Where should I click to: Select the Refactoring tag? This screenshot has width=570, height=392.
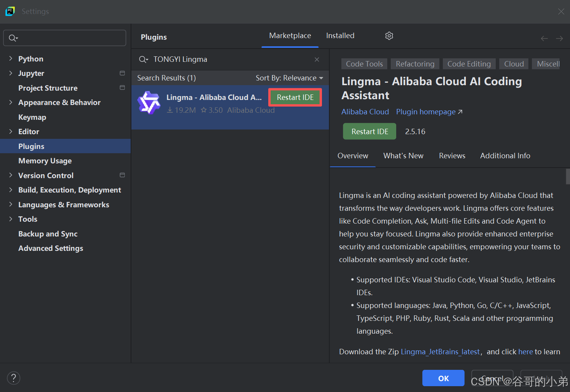coord(415,64)
